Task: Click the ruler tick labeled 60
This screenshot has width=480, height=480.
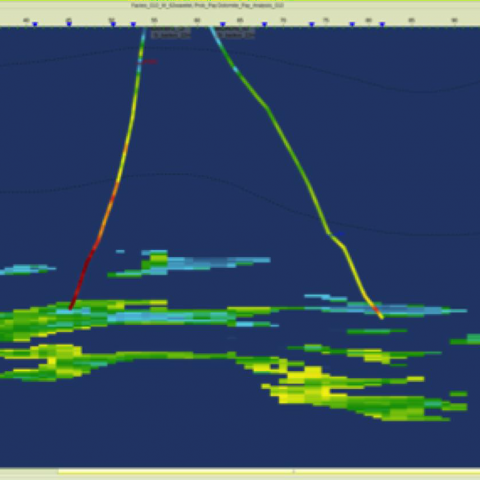Action: pyautogui.click(x=197, y=20)
